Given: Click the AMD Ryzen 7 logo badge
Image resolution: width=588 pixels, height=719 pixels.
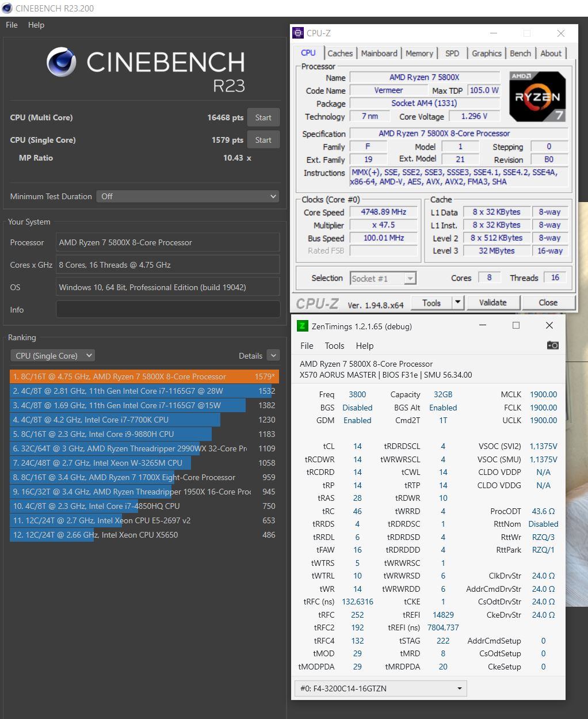Looking at the screenshot, I should tap(537, 96).
